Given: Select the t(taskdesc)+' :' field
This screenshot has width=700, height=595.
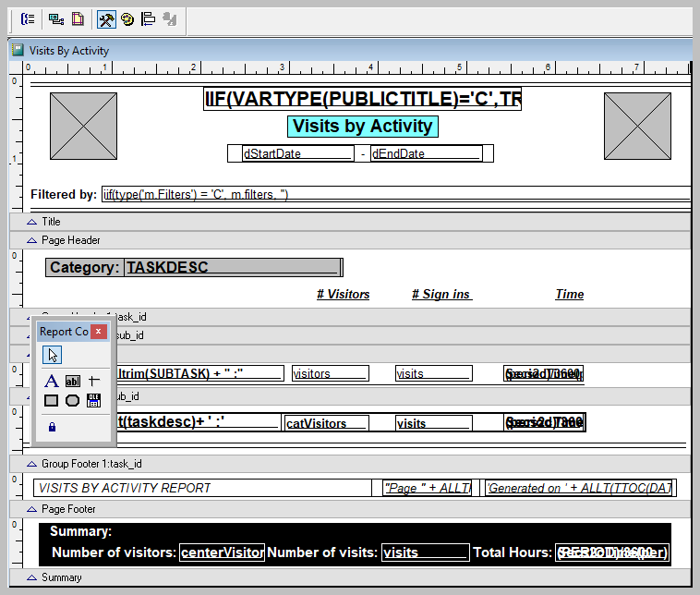Looking at the screenshot, I should pos(199,421).
